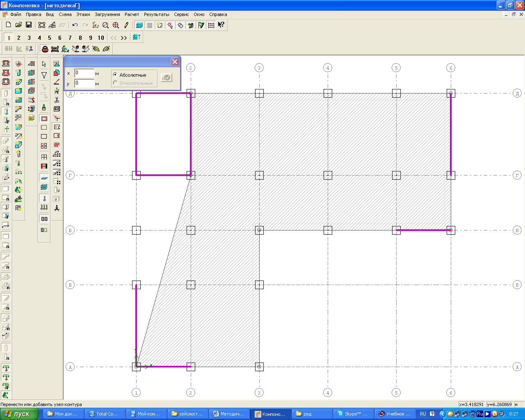Image resolution: width=525 pixels, height=420 pixels.
Task: Select the funnel filter tool
Action: (44, 75)
